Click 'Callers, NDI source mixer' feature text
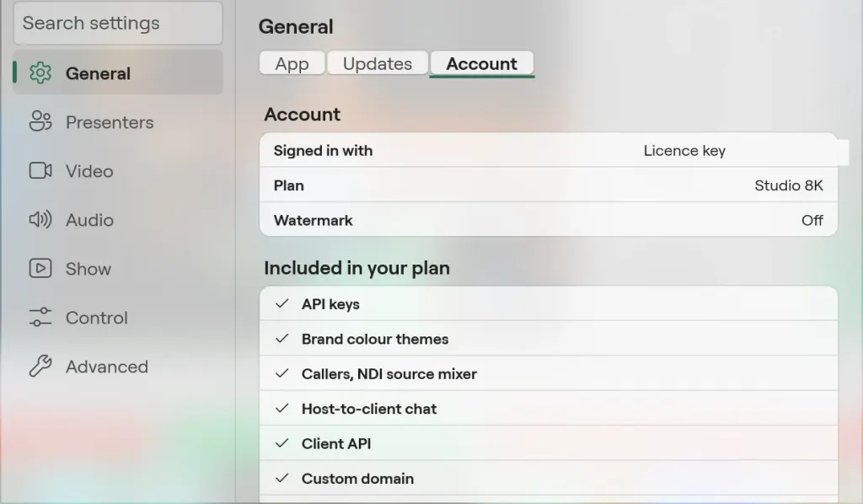863x504 pixels. click(389, 374)
